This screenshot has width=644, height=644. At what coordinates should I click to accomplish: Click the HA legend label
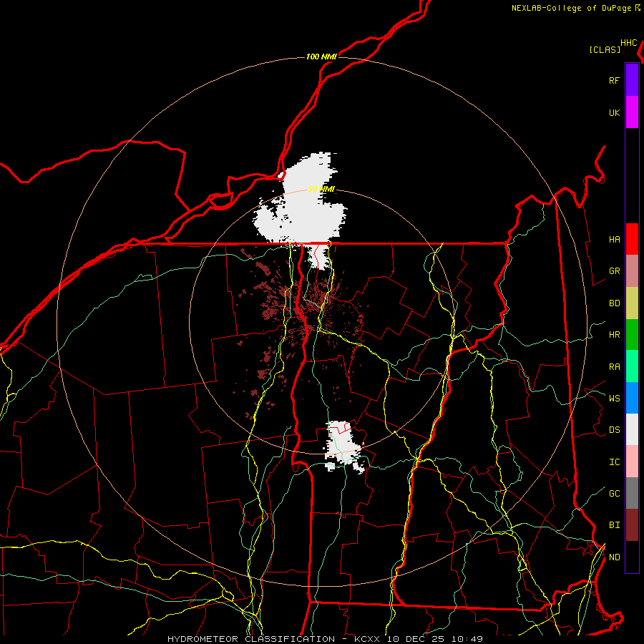click(614, 239)
